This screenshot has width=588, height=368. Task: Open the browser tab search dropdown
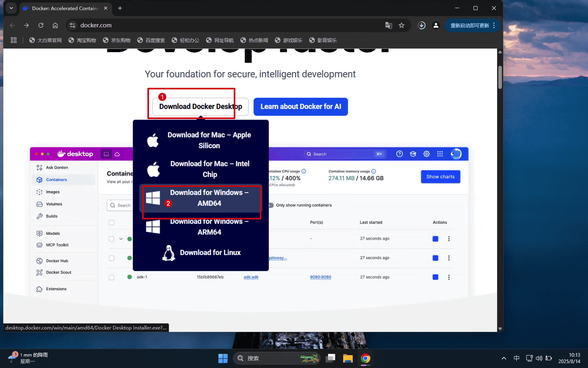[11, 8]
